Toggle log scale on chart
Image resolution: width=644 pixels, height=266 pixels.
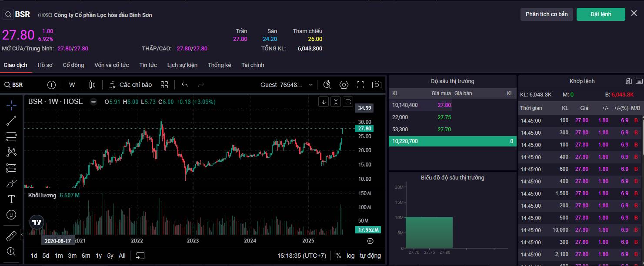pyautogui.click(x=350, y=256)
